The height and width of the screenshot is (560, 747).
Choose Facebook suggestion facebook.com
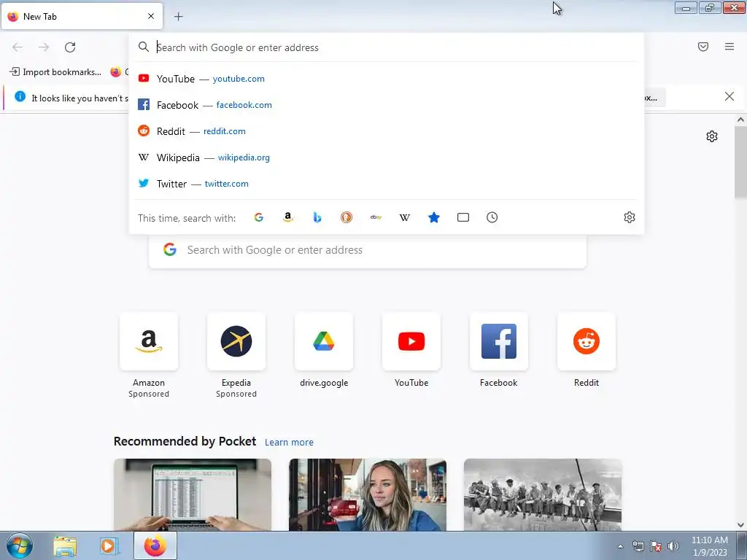387,105
